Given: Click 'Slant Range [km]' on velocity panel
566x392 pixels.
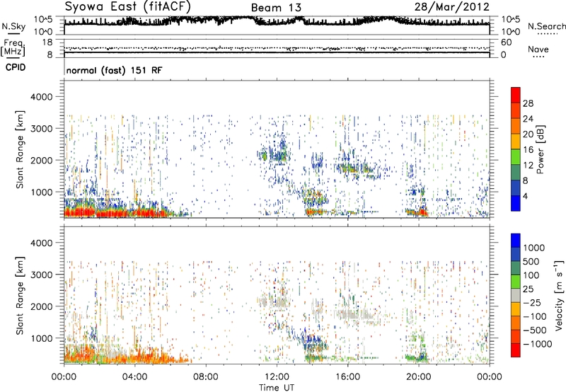Looking at the screenshot, I should click(x=20, y=296).
